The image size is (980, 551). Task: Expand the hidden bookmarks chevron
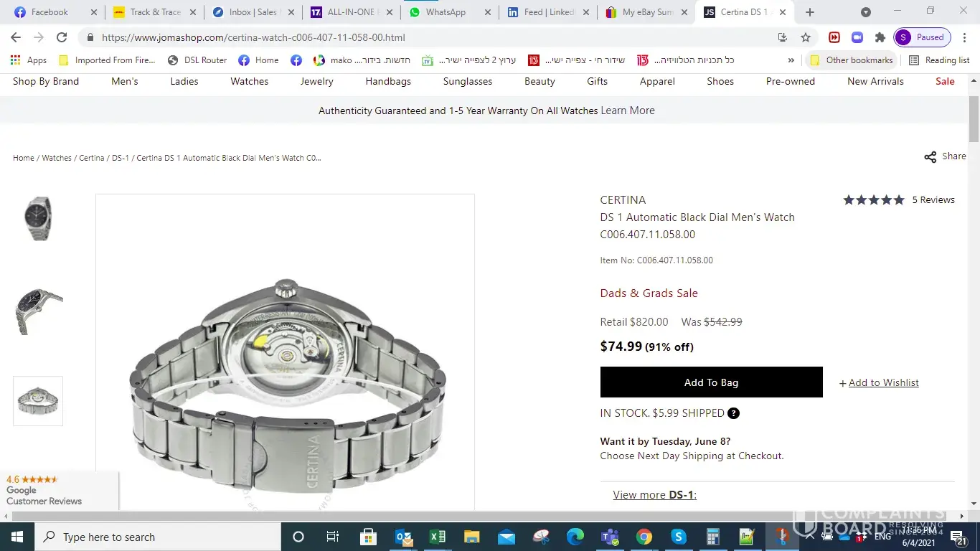tap(791, 60)
